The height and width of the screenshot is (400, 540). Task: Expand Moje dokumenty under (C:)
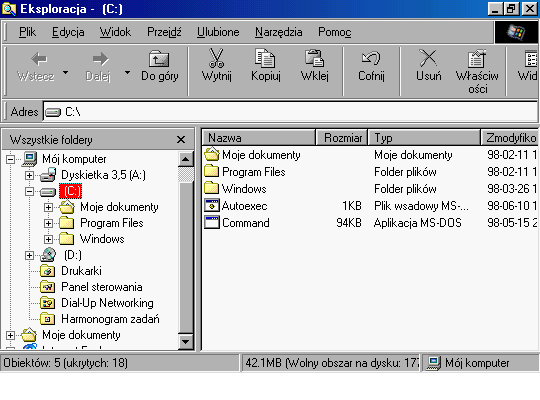(48, 207)
